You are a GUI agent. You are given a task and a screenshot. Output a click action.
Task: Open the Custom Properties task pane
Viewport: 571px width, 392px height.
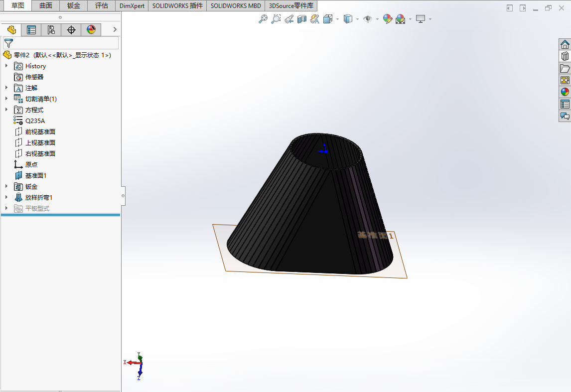pos(565,104)
